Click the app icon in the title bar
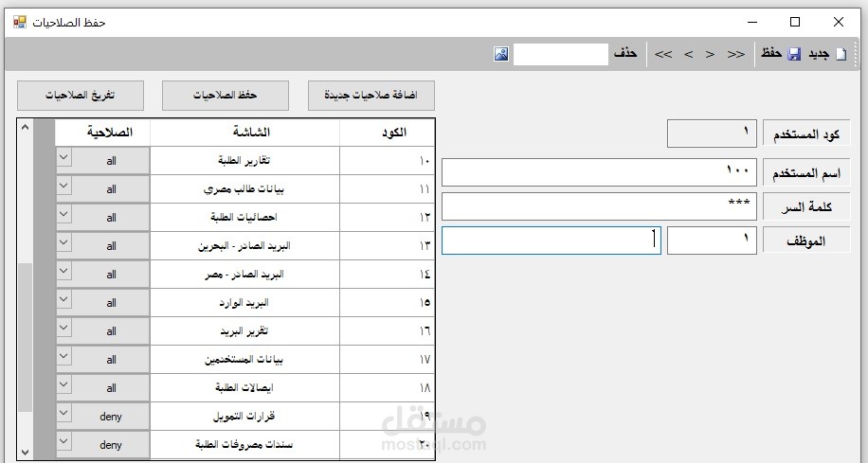 tap(20, 21)
